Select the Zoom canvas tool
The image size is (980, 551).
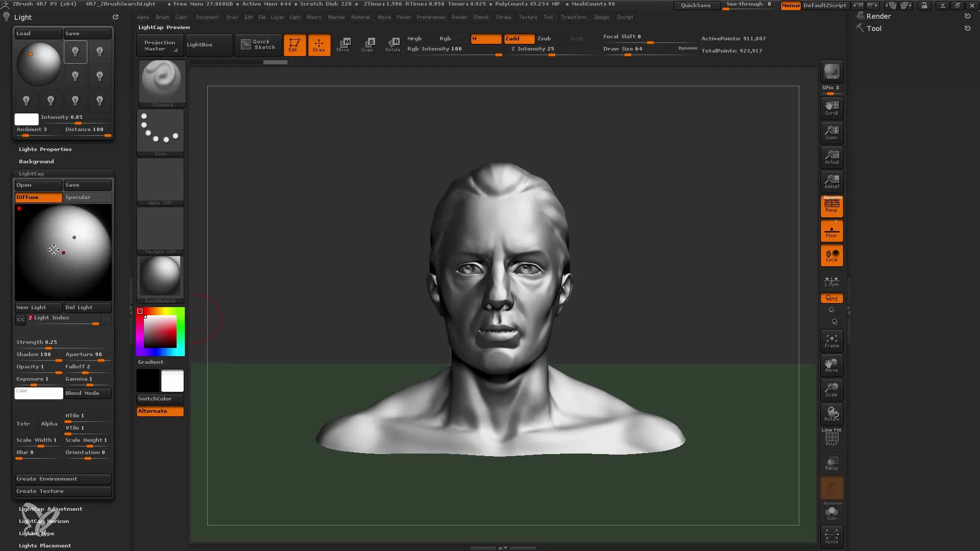pyautogui.click(x=831, y=133)
